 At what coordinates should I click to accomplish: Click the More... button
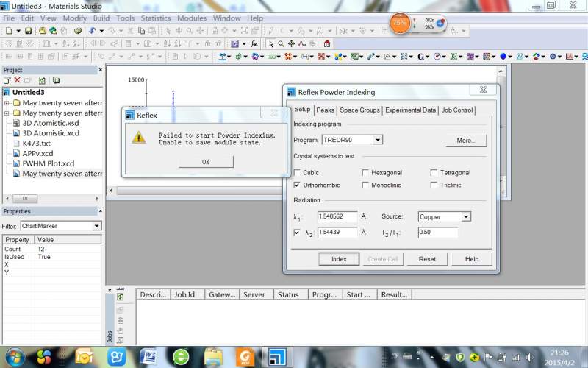click(466, 141)
